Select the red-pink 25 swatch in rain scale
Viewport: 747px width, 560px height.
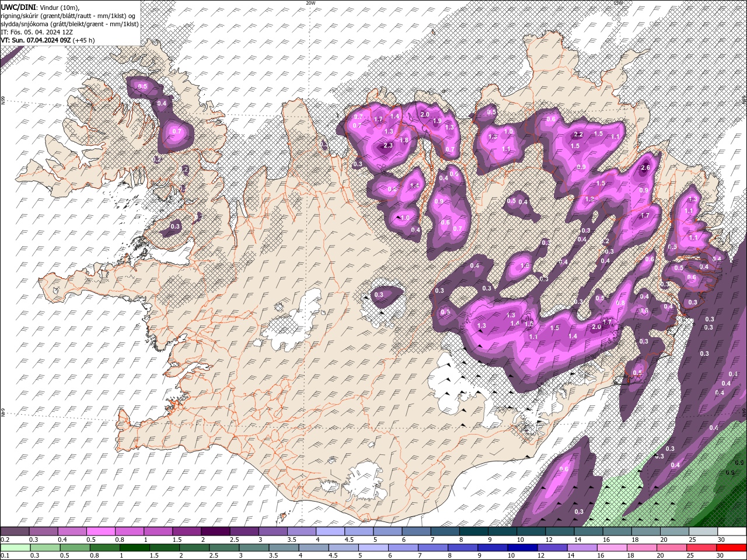pos(701,547)
